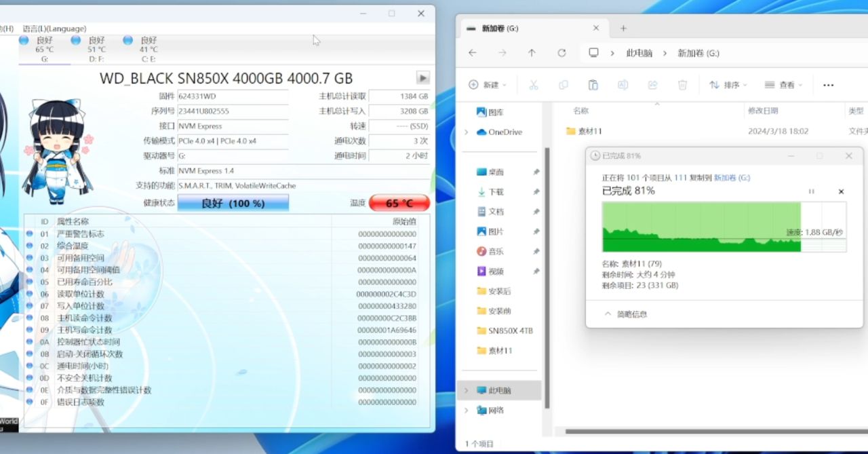The image size is (868, 454).
Task: Open the 排序 (Sort) dropdown
Action: pyautogui.click(x=728, y=85)
